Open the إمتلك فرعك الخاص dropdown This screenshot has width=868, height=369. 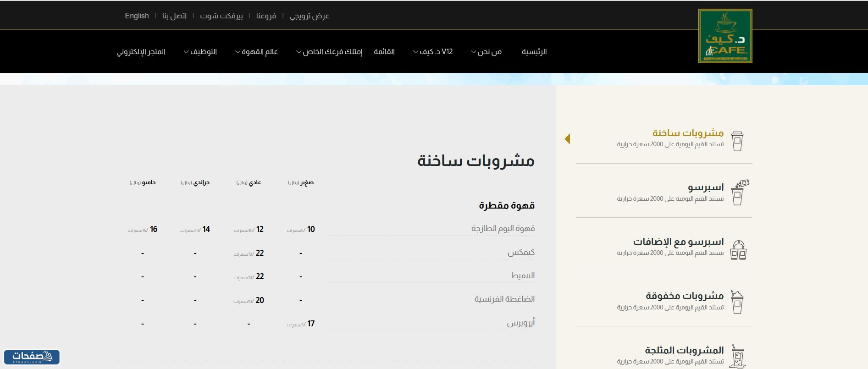click(x=329, y=52)
